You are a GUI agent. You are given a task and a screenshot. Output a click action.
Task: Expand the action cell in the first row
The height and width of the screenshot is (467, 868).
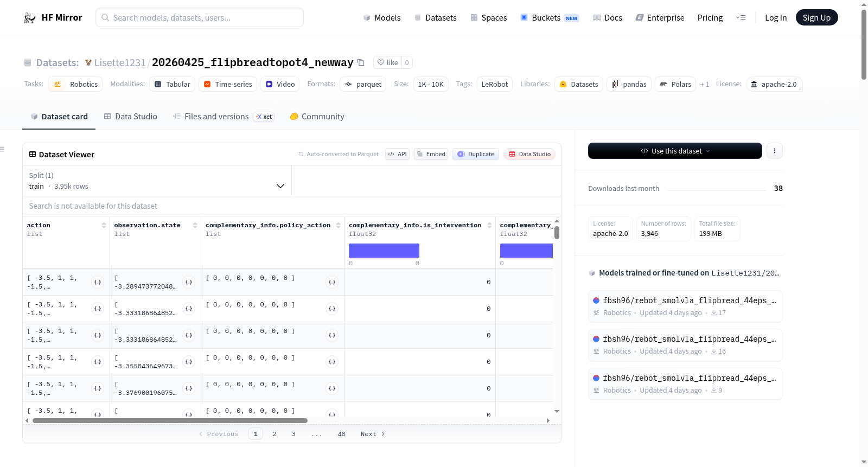(98, 282)
